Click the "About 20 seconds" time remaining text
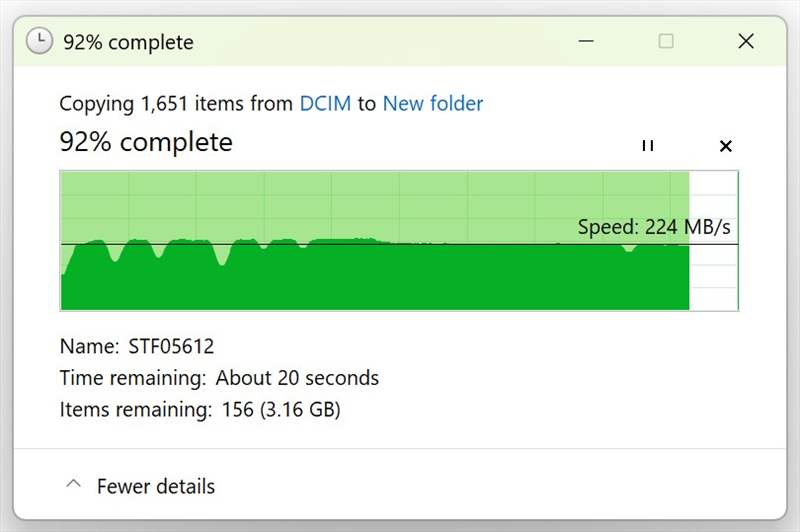 298,378
